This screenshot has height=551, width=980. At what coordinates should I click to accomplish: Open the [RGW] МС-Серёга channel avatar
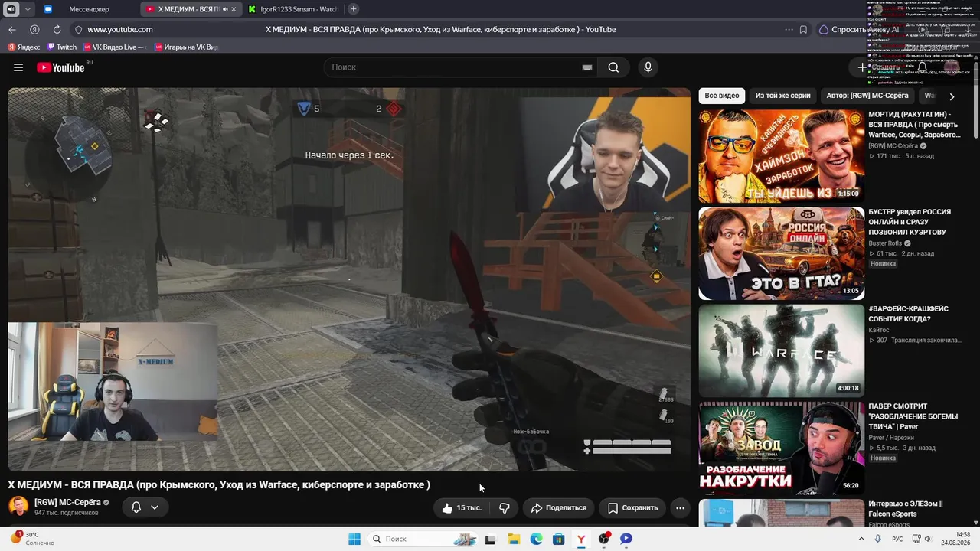(x=18, y=506)
